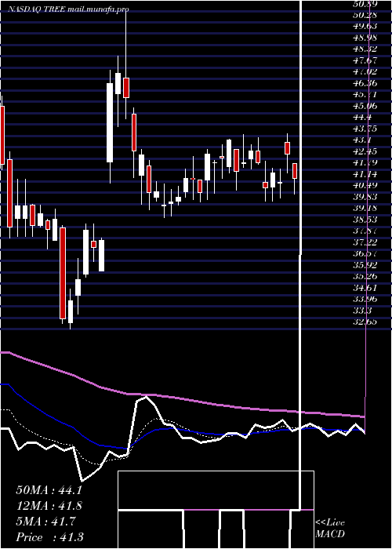
Task: Select the 35.26 price level label
Action: (x=365, y=277)
